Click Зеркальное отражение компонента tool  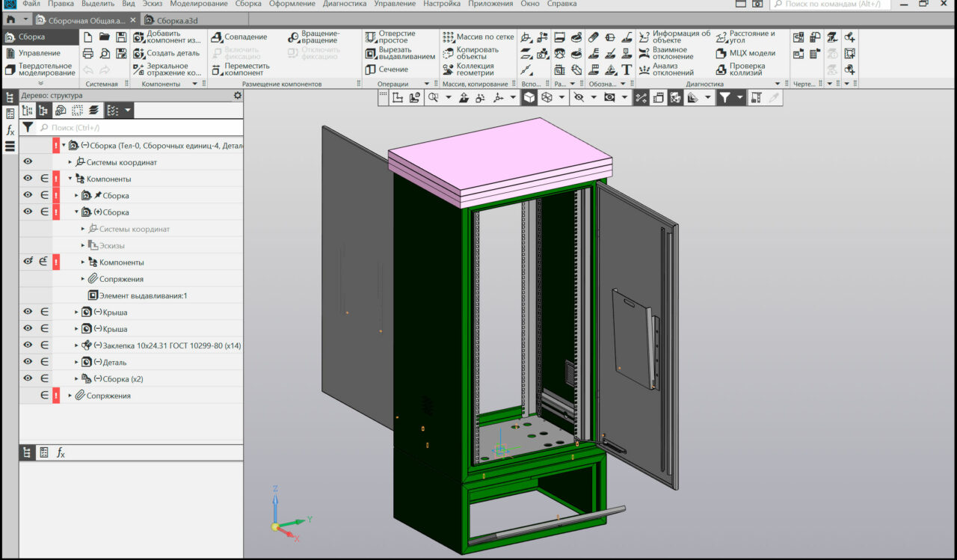coord(167,70)
